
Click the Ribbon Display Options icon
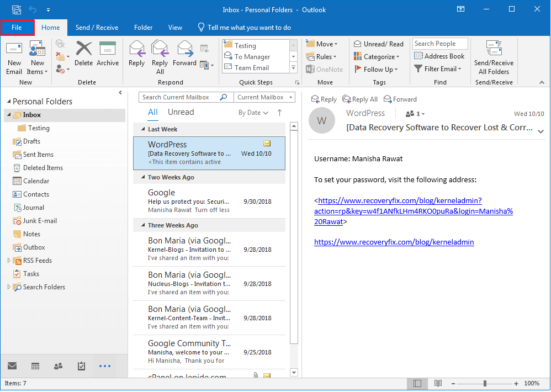point(460,9)
